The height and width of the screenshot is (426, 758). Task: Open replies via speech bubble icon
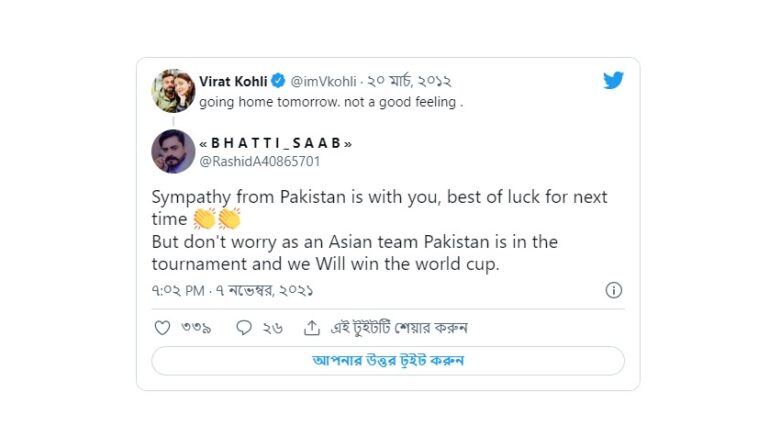[244, 328]
